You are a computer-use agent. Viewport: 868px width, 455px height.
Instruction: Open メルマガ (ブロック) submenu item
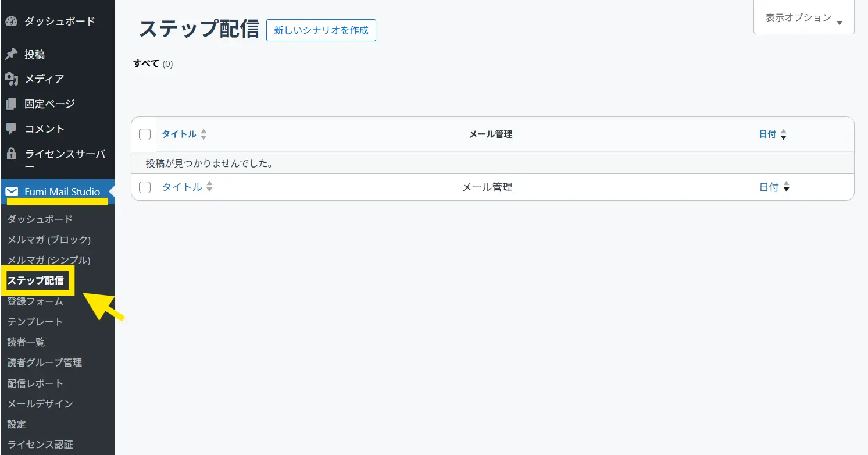click(49, 240)
